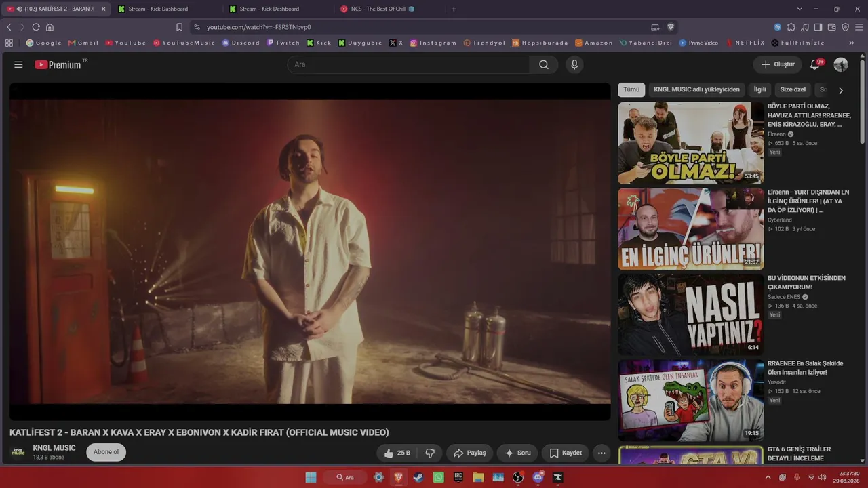Show more bookmarks with the double chevron
This screenshot has width=868, height=488.
852,43
